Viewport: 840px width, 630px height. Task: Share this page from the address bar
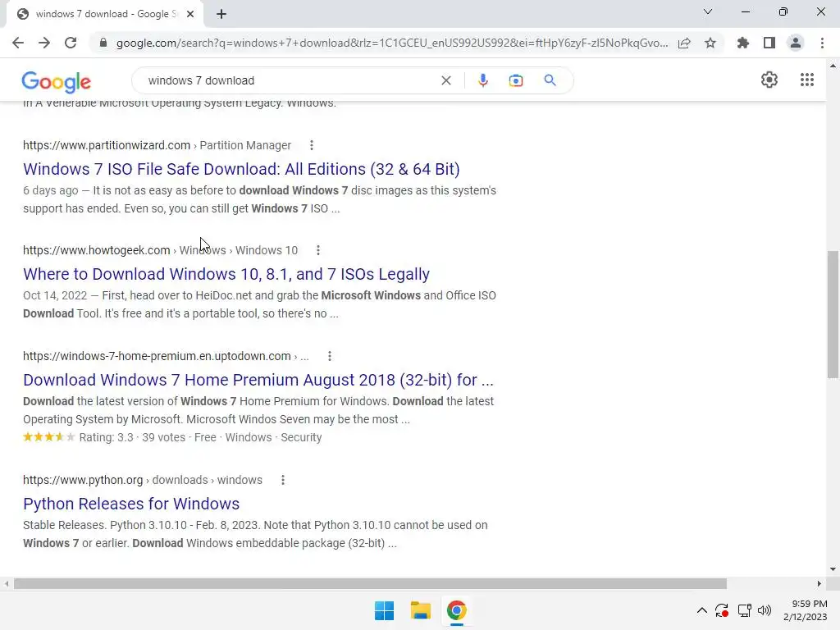click(x=684, y=43)
